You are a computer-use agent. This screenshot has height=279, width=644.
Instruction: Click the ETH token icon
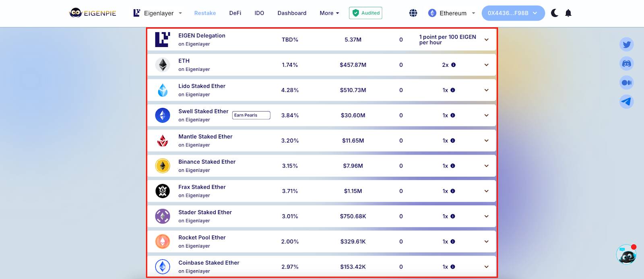click(163, 65)
